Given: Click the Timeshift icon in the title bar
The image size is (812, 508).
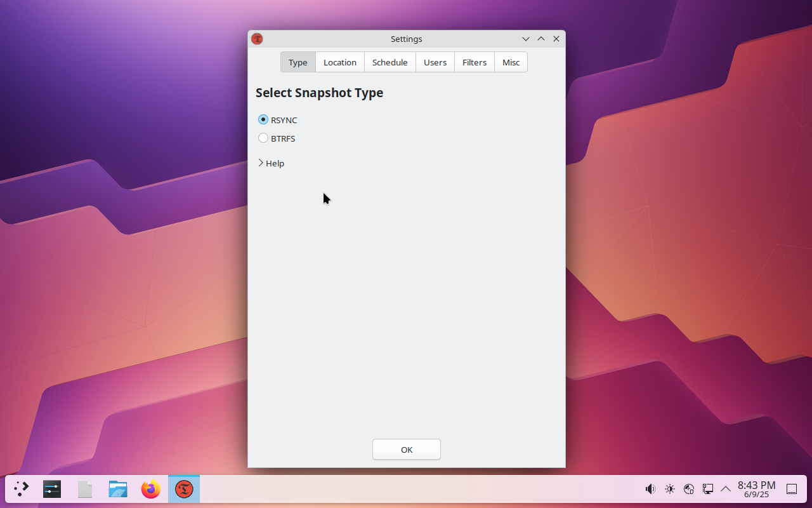Looking at the screenshot, I should pyautogui.click(x=257, y=39).
